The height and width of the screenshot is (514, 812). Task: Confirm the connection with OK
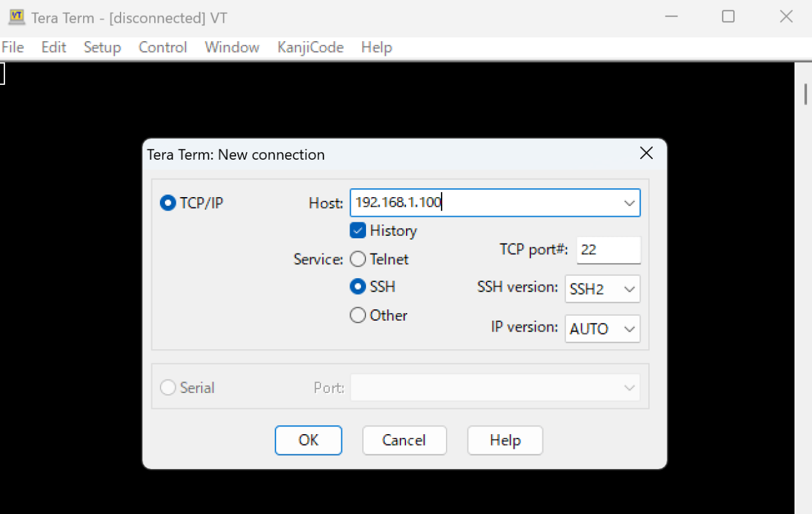pyautogui.click(x=308, y=440)
